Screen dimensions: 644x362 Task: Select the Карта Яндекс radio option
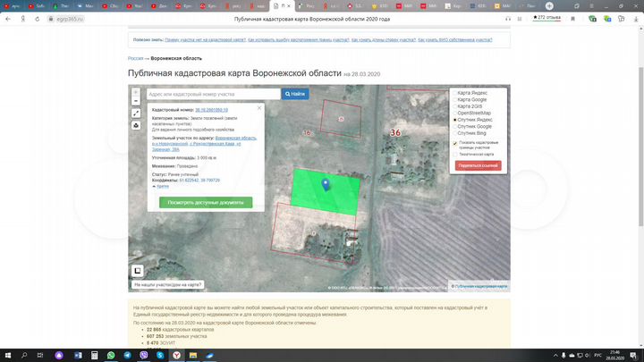472,93
